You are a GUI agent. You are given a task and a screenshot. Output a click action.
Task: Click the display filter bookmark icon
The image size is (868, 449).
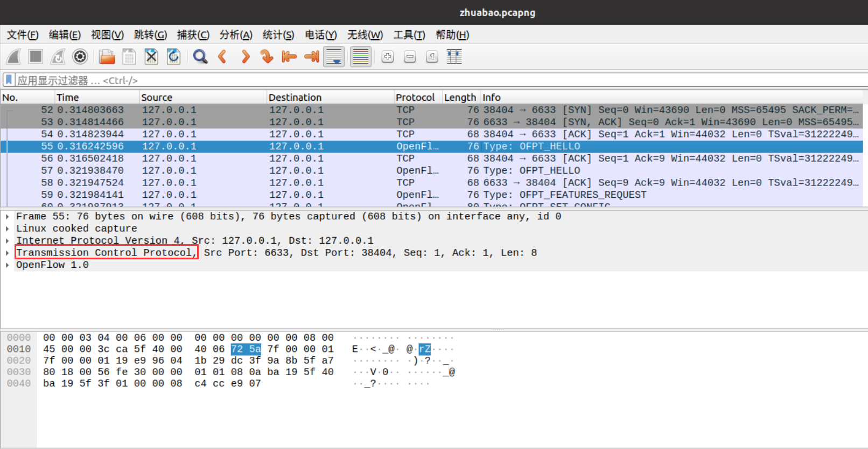point(9,80)
